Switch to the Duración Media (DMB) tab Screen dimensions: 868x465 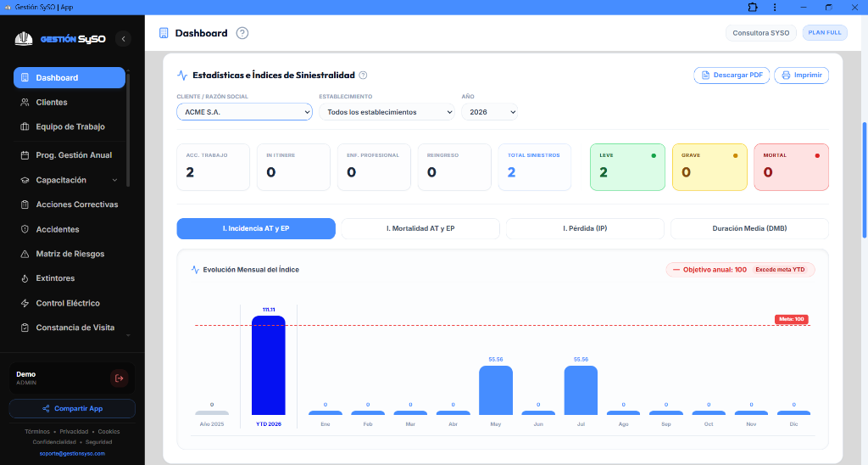click(x=749, y=228)
